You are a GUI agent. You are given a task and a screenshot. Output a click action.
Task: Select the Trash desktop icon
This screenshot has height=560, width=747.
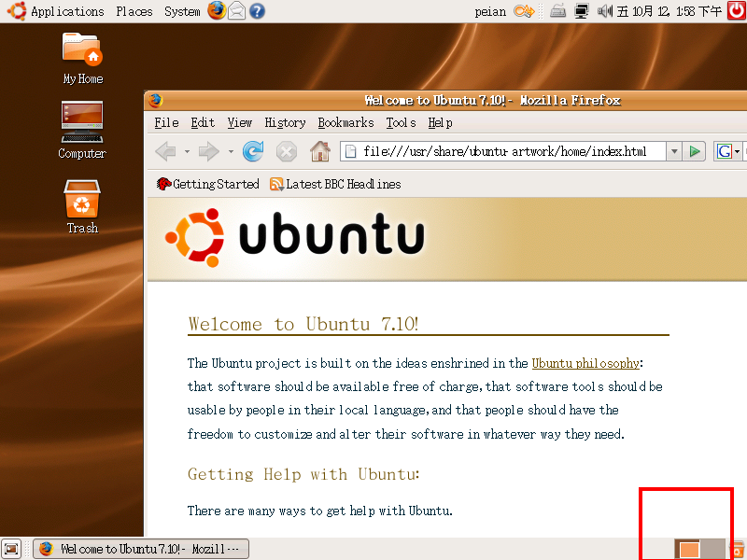click(x=82, y=206)
